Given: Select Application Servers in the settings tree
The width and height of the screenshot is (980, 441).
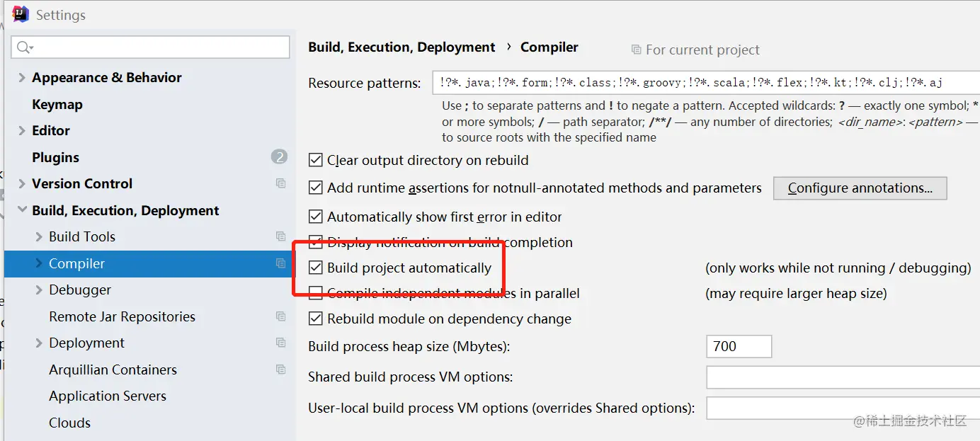Looking at the screenshot, I should coord(108,396).
